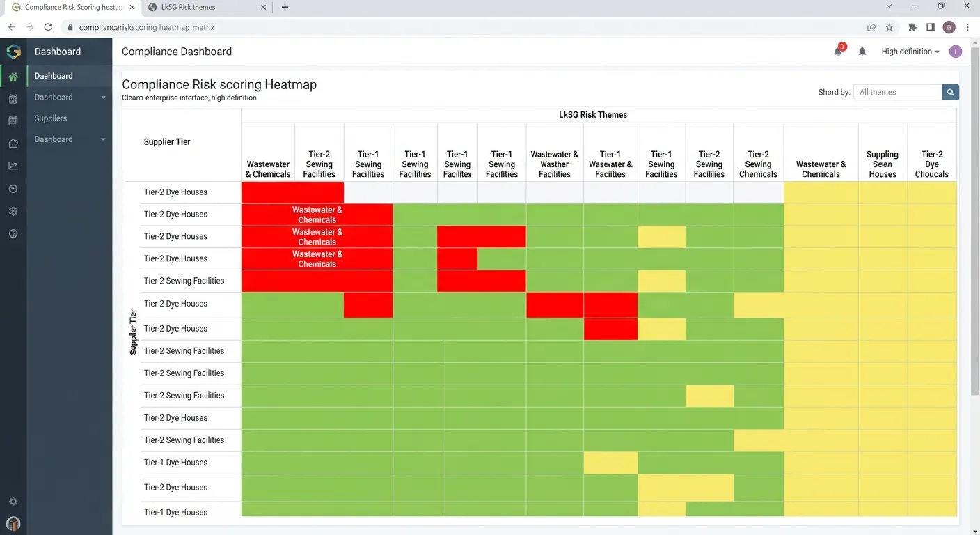Screen dimensions: 980x535
Task: Open browser profile 'B' avatar
Action: pyautogui.click(x=949, y=27)
